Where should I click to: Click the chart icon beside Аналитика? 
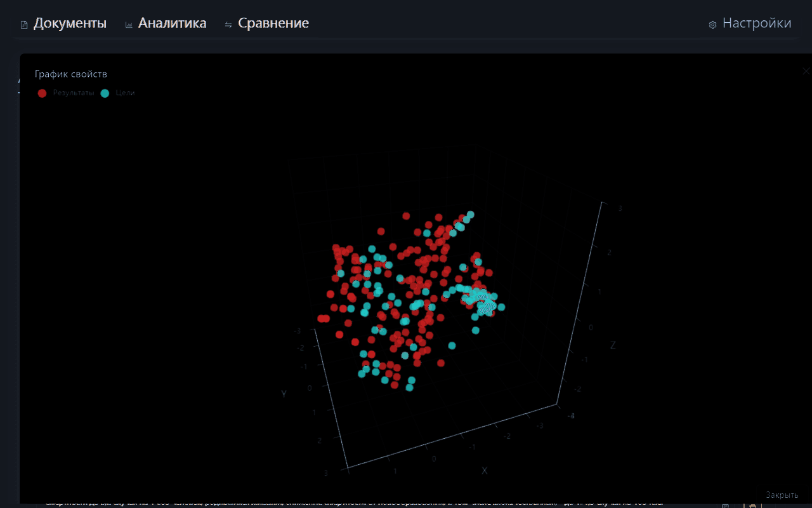pos(129,25)
